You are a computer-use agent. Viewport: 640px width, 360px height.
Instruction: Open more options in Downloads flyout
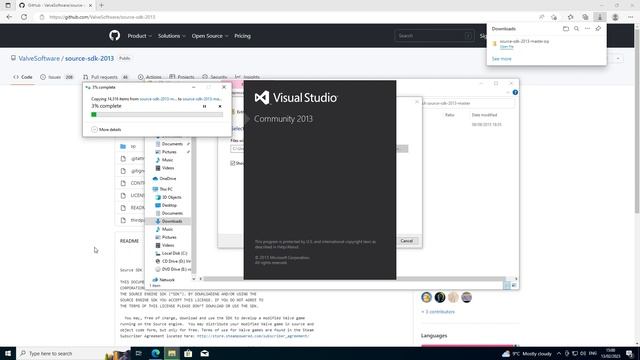587,29
